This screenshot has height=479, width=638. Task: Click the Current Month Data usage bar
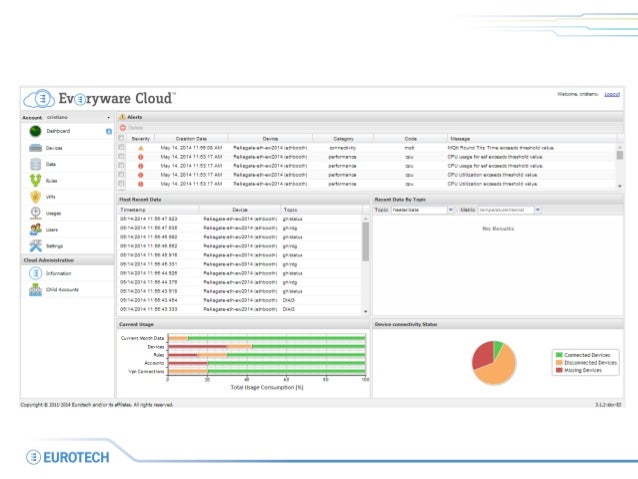point(267,338)
